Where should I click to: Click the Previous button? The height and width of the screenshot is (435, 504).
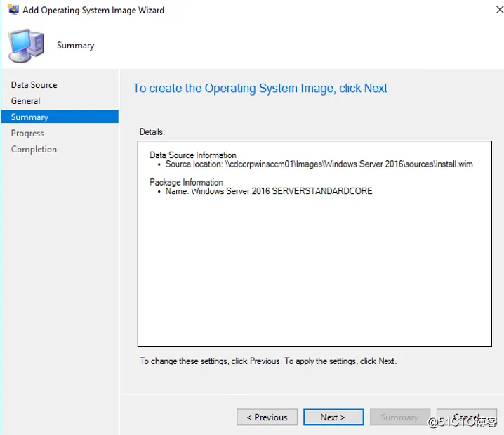click(x=267, y=417)
